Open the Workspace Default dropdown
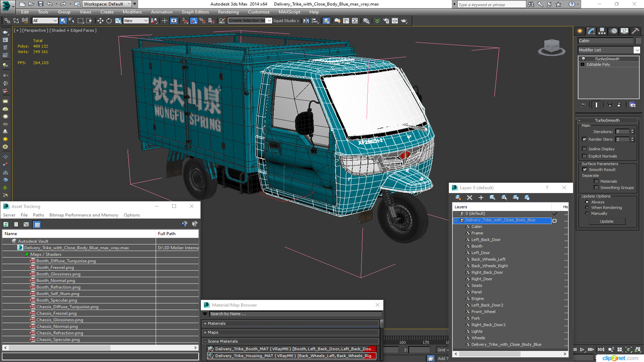The image size is (644, 362). (x=107, y=4)
